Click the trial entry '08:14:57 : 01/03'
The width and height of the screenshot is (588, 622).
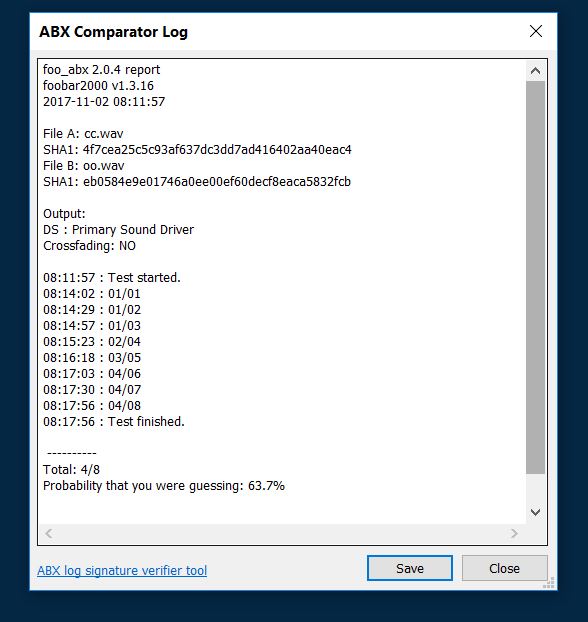click(92, 326)
